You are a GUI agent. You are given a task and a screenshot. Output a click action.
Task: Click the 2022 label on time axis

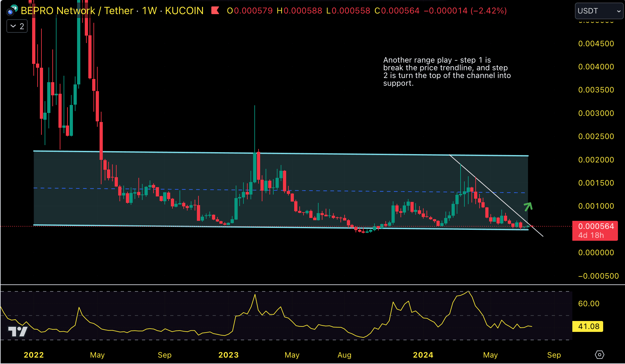click(34, 355)
